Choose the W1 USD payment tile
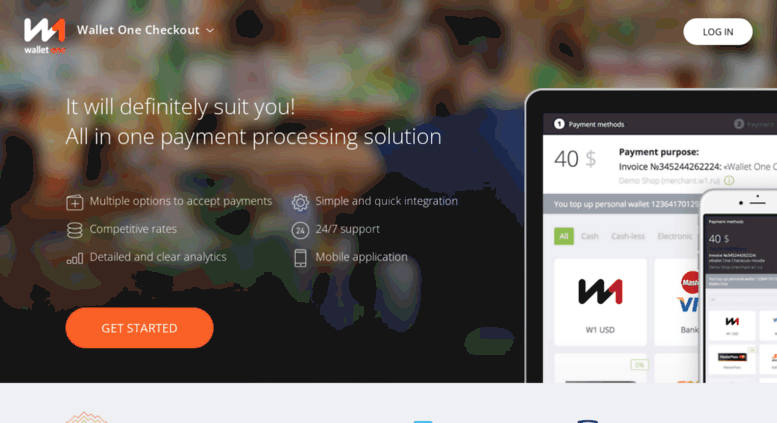777x423 pixels. click(600, 302)
